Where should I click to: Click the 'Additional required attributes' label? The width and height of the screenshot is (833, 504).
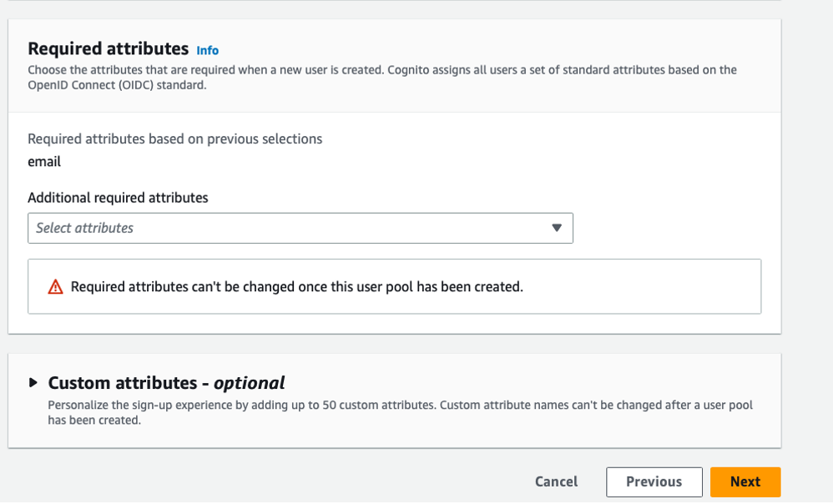tap(118, 198)
